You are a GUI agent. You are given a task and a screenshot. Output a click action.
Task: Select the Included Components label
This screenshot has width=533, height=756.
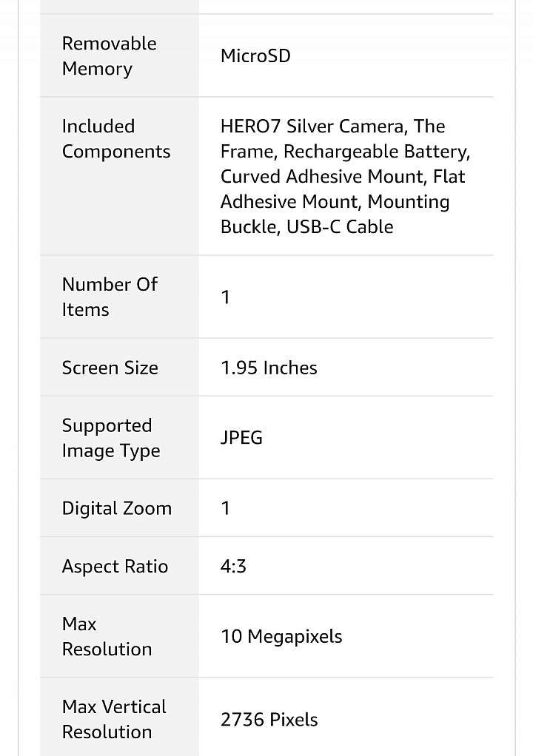tap(116, 139)
